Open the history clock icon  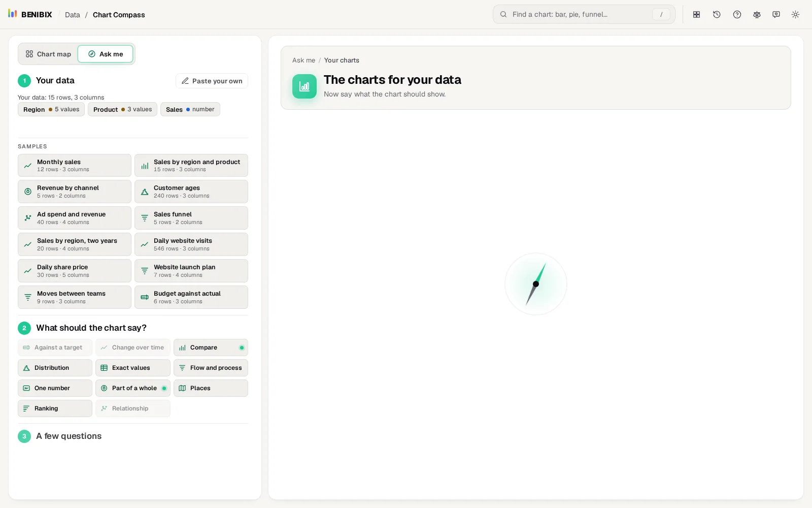(x=717, y=15)
